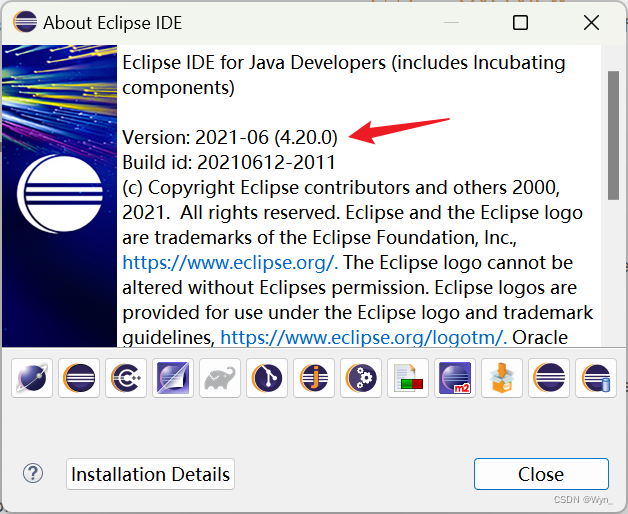Click the Eclipse IDE for Java Developers heading
Viewport: 628px width, 514px height.
344,75
